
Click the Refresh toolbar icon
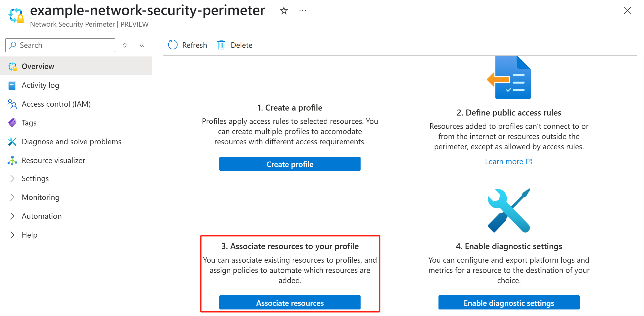pyautogui.click(x=173, y=45)
